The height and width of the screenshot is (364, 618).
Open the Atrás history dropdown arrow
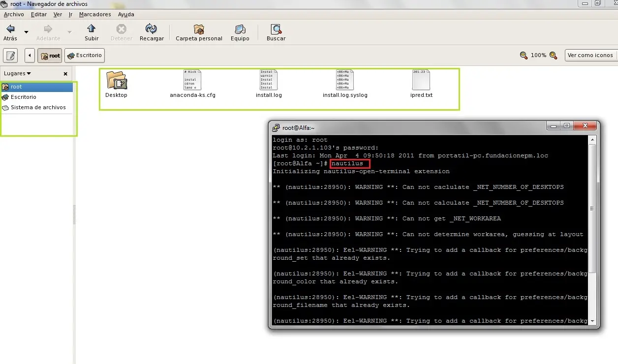27,32
